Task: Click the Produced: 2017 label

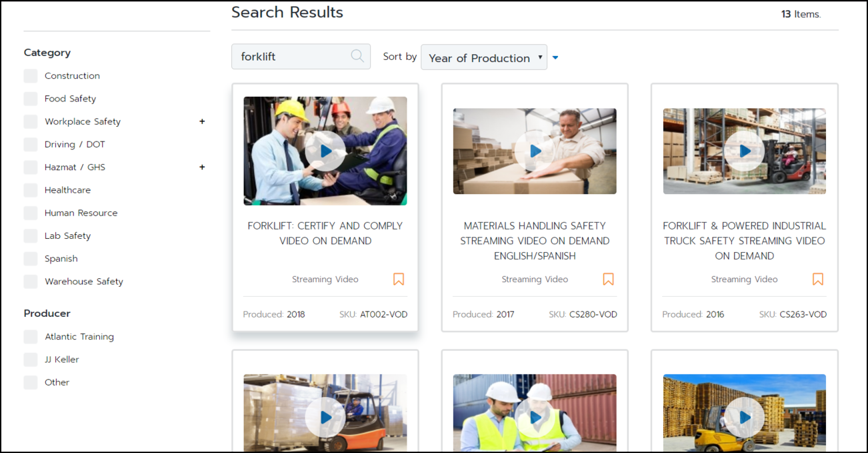Action: 483,314
